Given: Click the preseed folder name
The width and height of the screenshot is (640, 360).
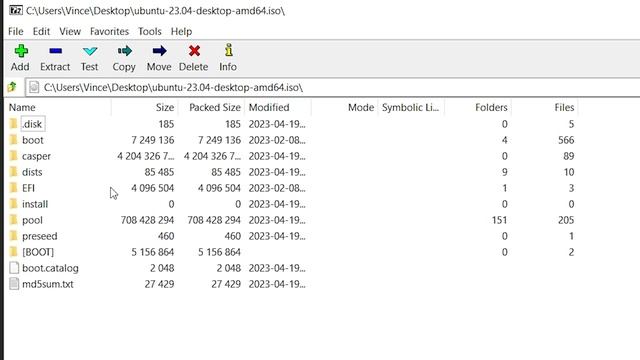Looking at the screenshot, I should (40, 236).
